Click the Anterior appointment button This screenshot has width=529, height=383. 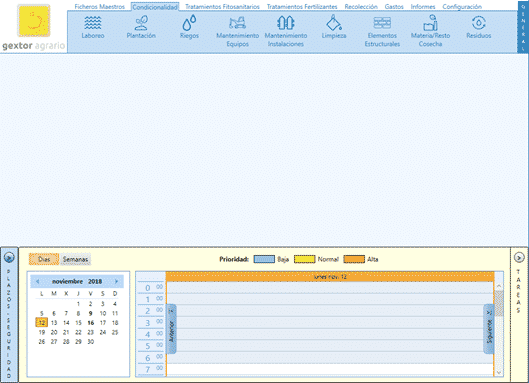click(x=171, y=329)
